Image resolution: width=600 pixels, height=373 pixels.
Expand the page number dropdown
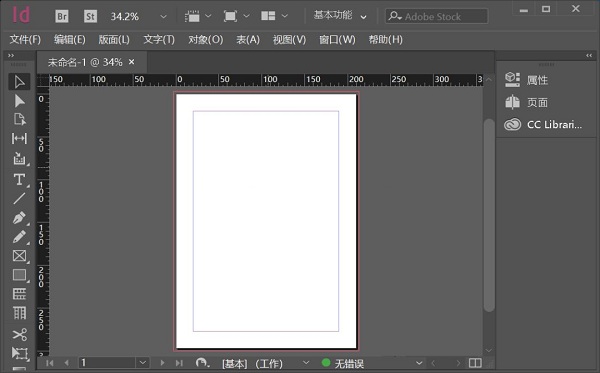[143, 362]
